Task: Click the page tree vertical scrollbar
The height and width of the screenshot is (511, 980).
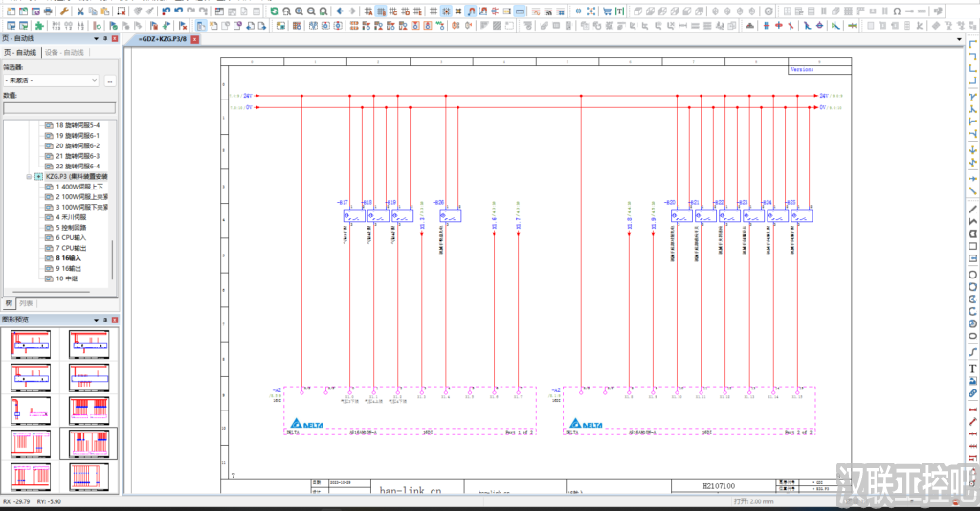Action: click(x=113, y=259)
